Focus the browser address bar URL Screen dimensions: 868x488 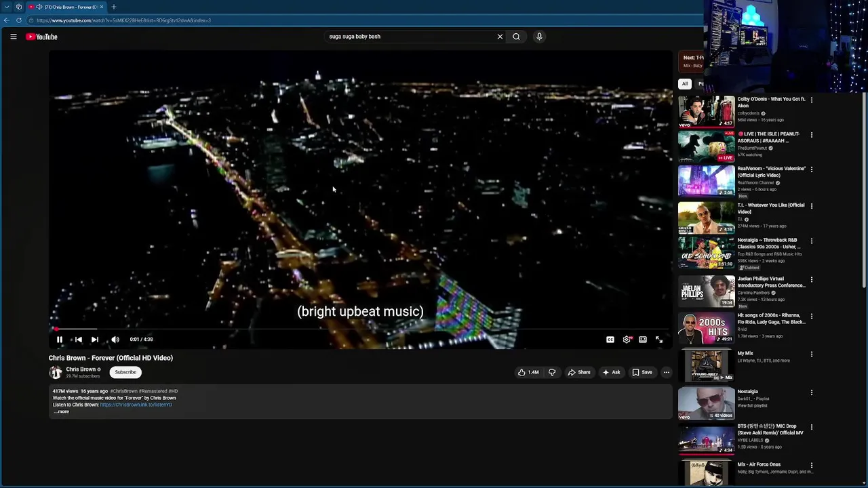pyautogui.click(x=123, y=20)
